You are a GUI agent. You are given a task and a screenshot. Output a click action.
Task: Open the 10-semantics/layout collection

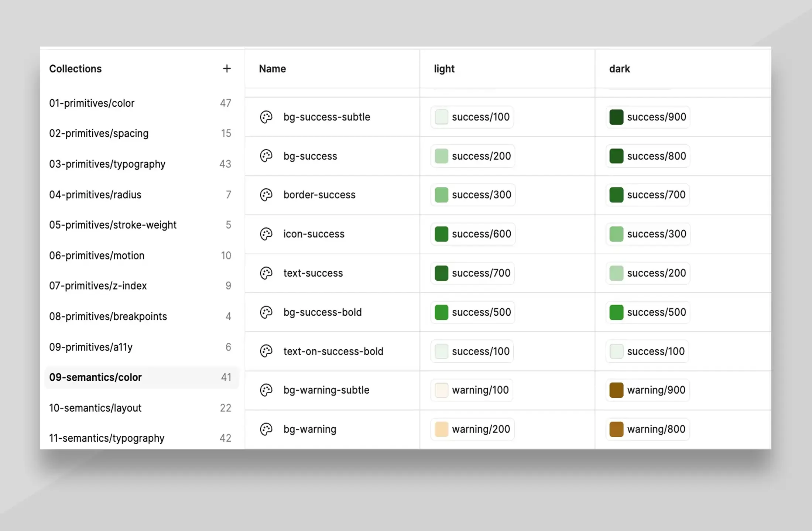point(141,408)
